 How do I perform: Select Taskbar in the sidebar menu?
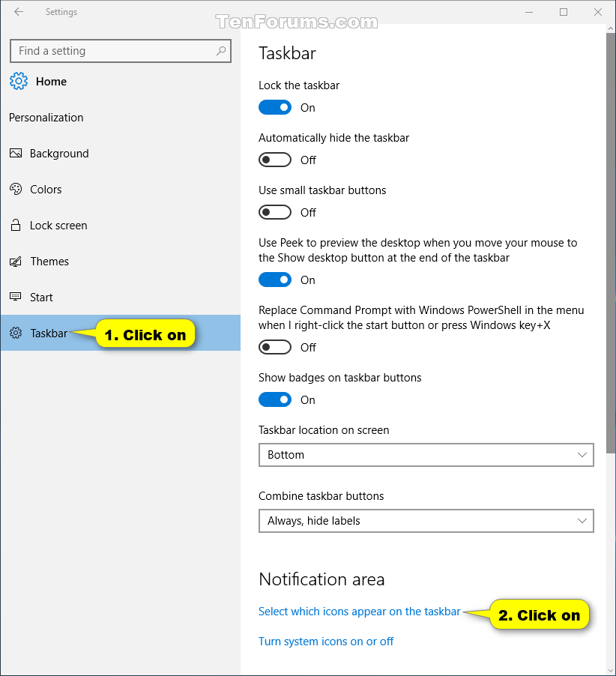(x=121, y=333)
